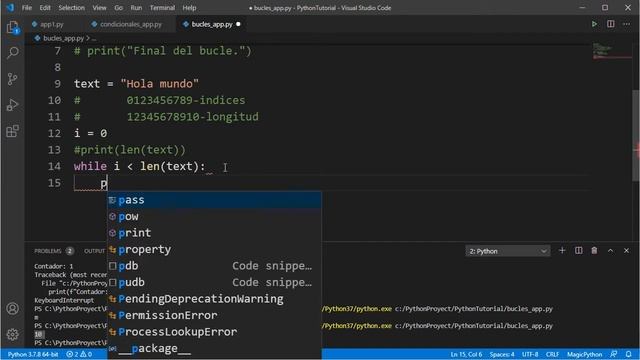Click 'Ln 15, Col 6' status entry
This screenshot has height=360, width=640.
tap(466, 354)
